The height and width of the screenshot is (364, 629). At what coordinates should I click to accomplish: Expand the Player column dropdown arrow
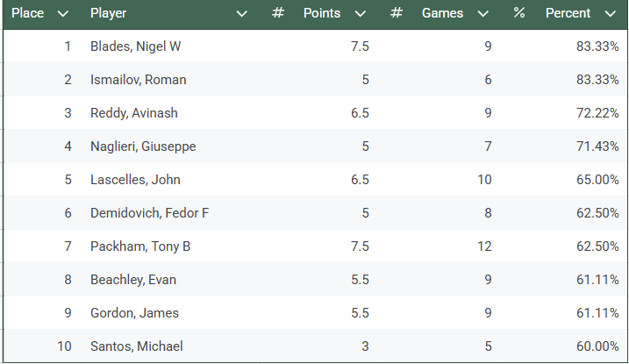click(x=243, y=14)
